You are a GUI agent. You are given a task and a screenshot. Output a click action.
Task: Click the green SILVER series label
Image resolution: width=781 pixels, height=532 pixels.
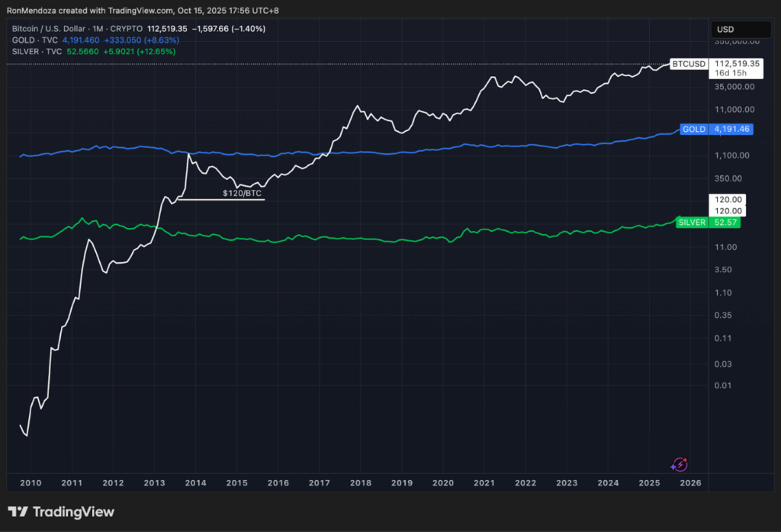[x=690, y=222]
